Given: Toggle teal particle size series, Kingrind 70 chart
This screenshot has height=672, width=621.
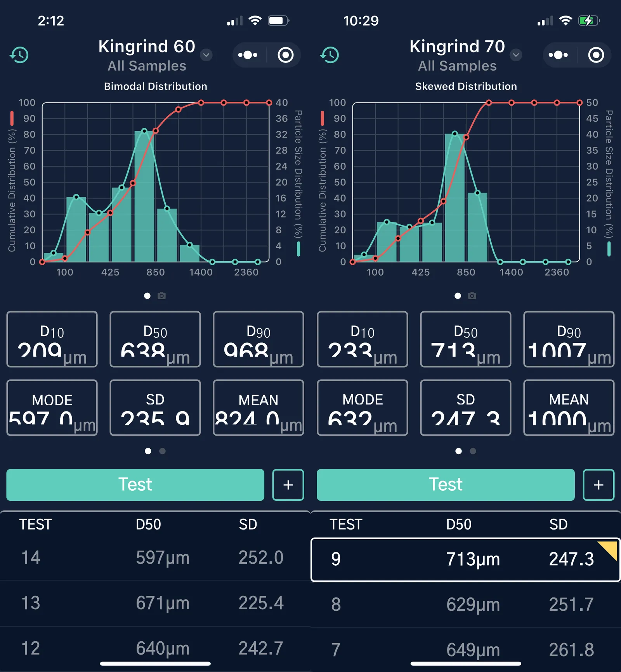Looking at the screenshot, I should pos(609,249).
